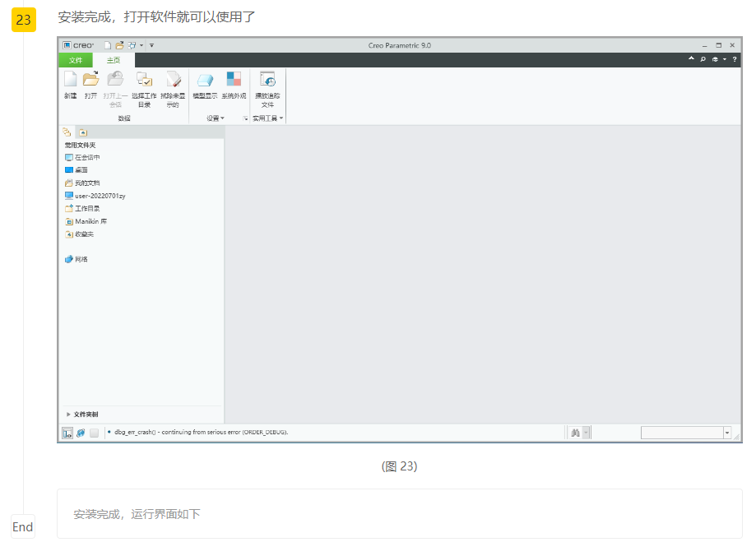Click the quick access New document icon
The image size is (756, 556).
108,45
